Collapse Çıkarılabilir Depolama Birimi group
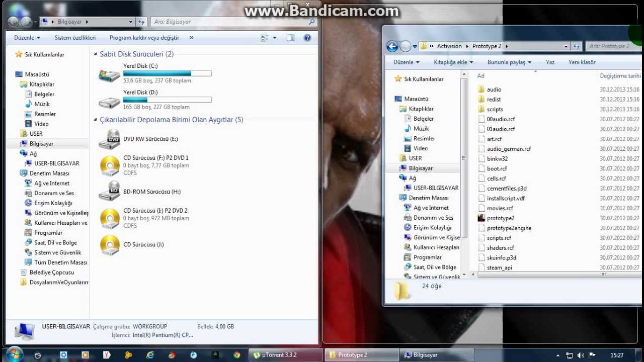Image resolution: width=644 pixels, height=362 pixels. [95, 120]
